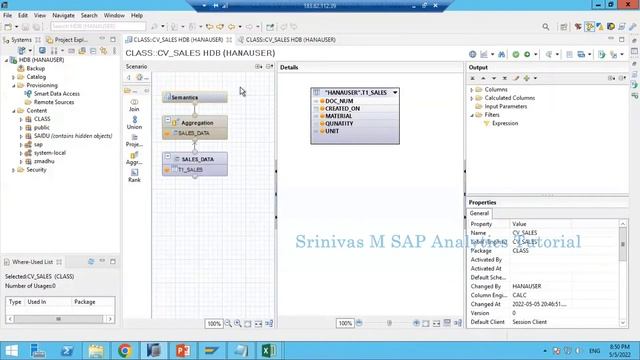Click the binoculars Find icon in editor toolbar
640x360 pixels.
tap(502, 54)
